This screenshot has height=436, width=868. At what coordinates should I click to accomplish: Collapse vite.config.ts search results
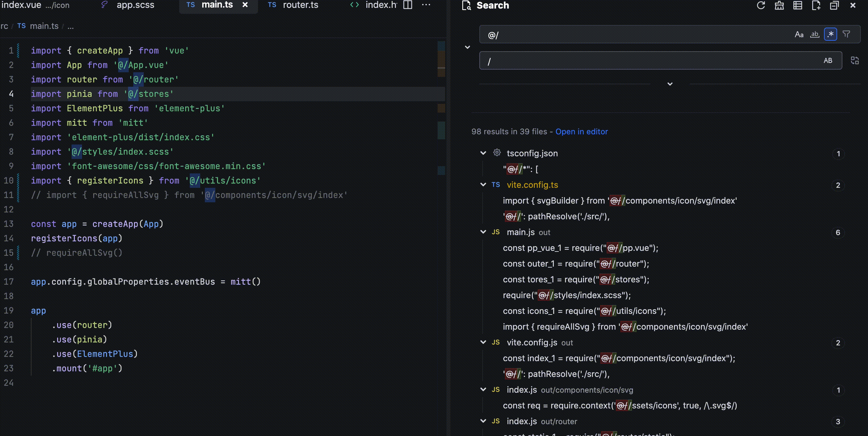[x=483, y=185]
